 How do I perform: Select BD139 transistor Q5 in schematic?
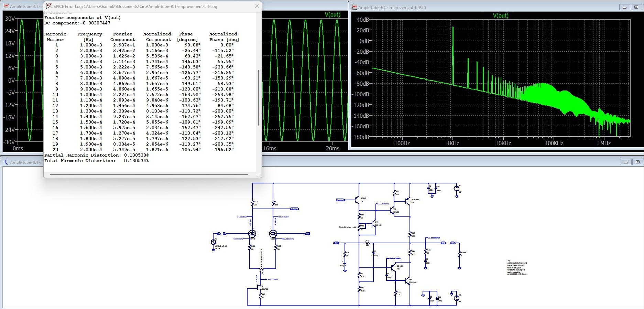tap(393, 210)
